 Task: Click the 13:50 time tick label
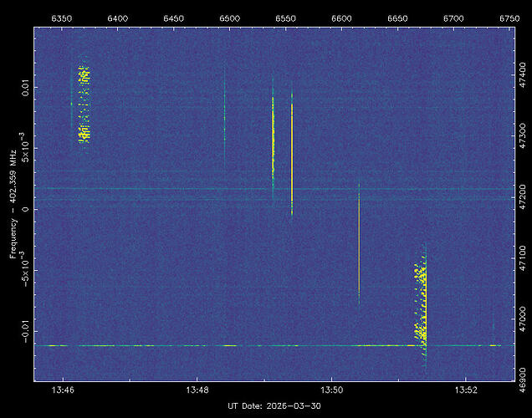click(x=331, y=390)
